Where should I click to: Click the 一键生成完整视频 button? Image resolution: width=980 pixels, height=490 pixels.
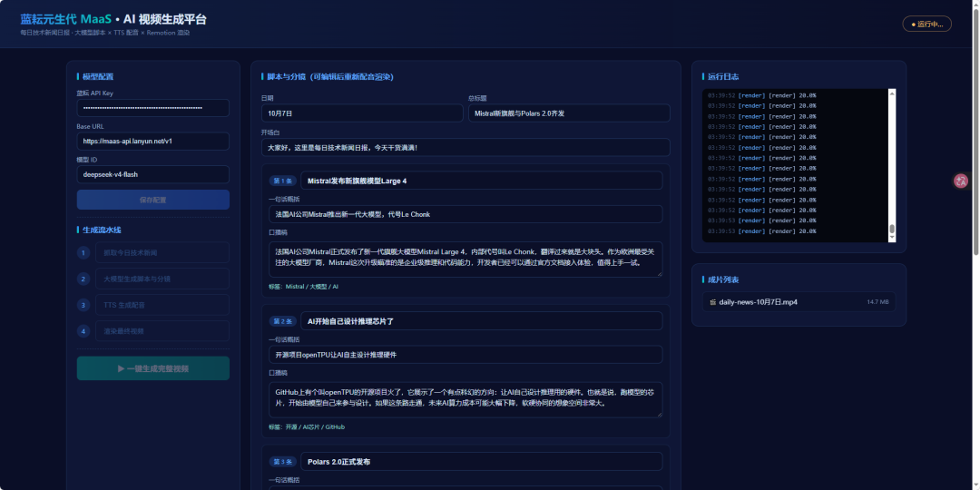[x=153, y=368]
